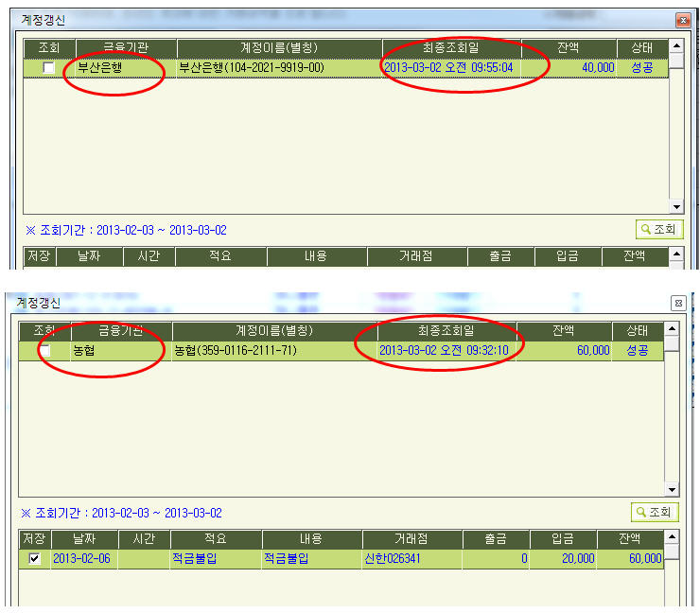This screenshot has width=700, height=613.
Task: Sort by the 최종조회일 column in the 부산은행 window
Action: click(x=451, y=48)
